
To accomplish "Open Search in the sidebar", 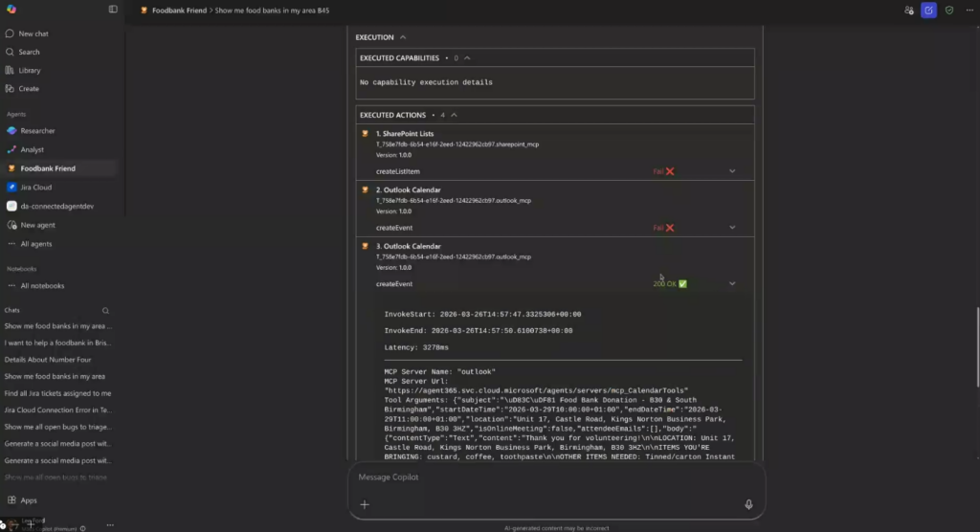I will tap(29, 52).
